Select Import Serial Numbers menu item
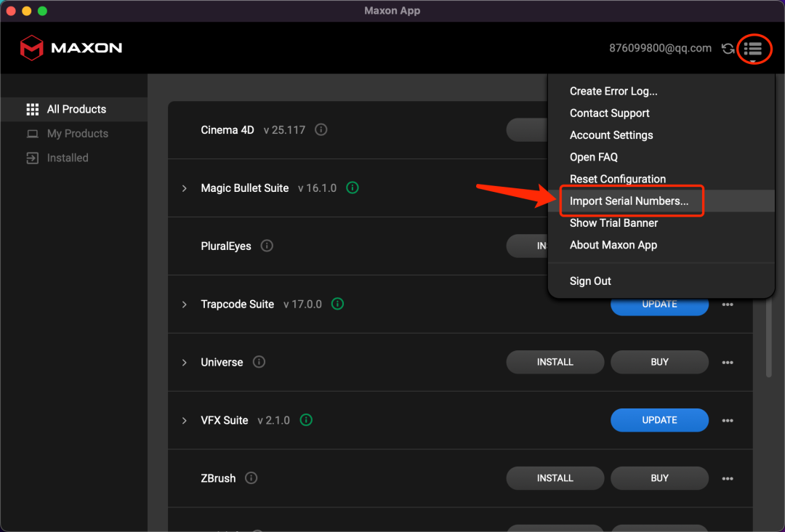The width and height of the screenshot is (785, 532). click(629, 201)
